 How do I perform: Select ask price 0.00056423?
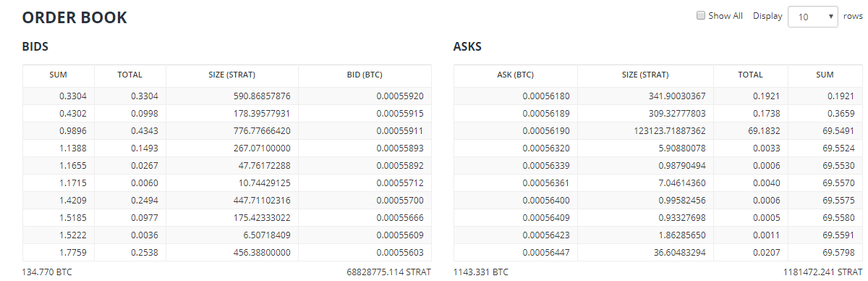[x=546, y=235]
